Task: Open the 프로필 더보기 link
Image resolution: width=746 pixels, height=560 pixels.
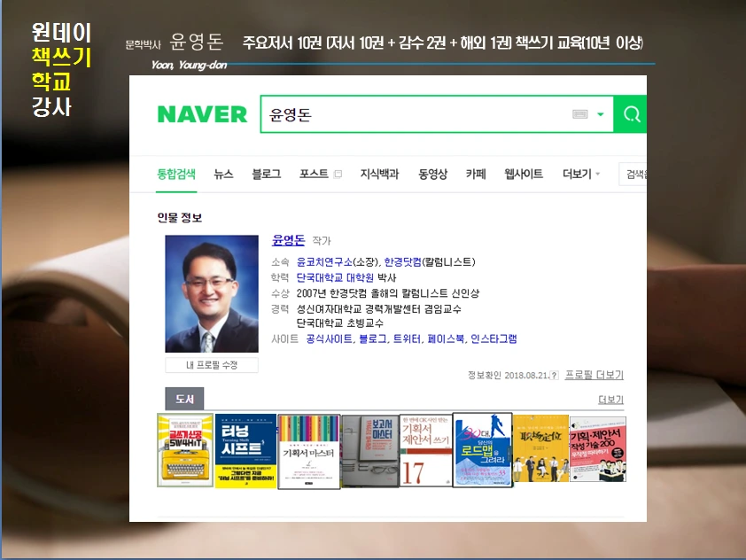Action: tap(594, 375)
